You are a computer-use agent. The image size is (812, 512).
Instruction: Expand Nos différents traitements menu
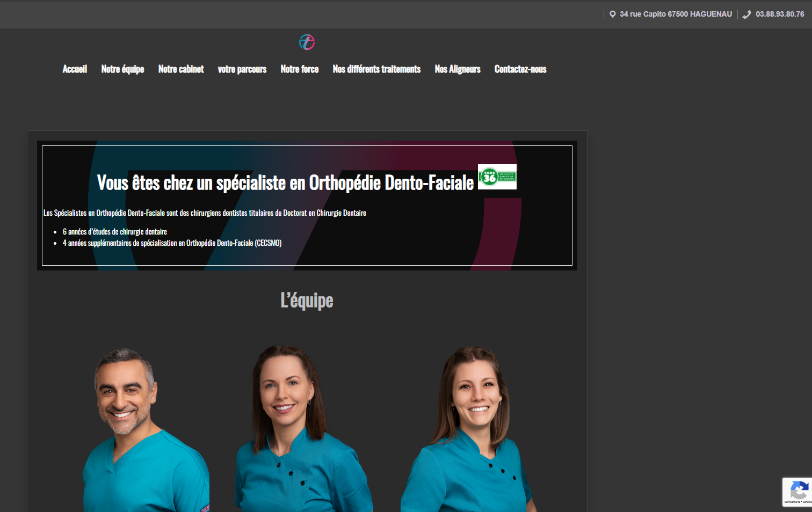coord(376,69)
